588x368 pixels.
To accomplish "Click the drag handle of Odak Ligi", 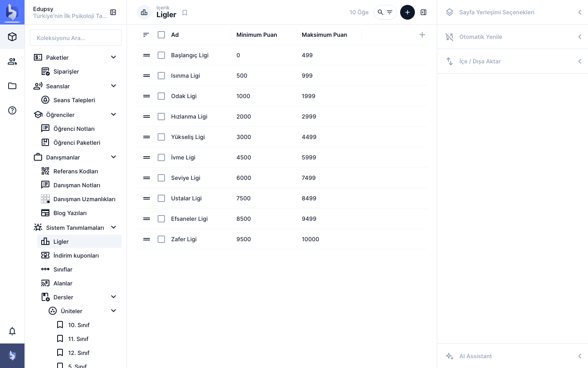I will coord(147,96).
